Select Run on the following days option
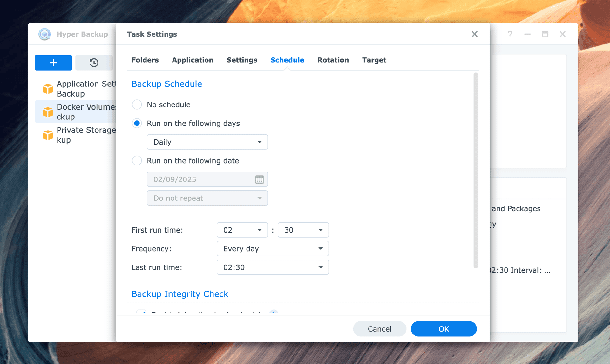Image resolution: width=610 pixels, height=364 pixels. 137,123
